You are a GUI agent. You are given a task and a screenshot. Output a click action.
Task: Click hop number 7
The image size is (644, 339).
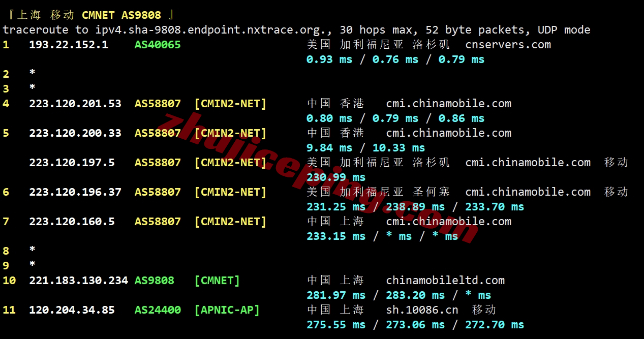click(x=6, y=222)
